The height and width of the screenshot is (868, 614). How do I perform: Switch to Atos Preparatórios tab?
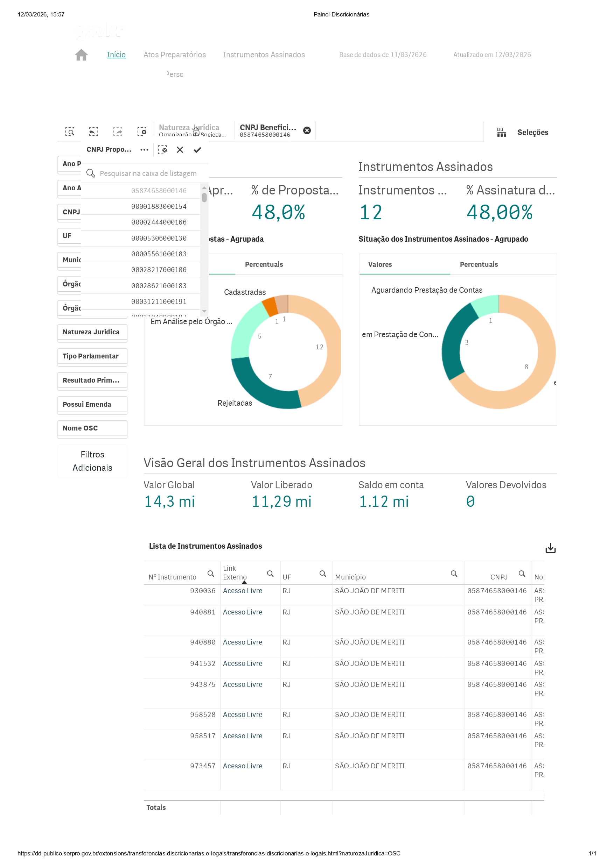pos(174,55)
